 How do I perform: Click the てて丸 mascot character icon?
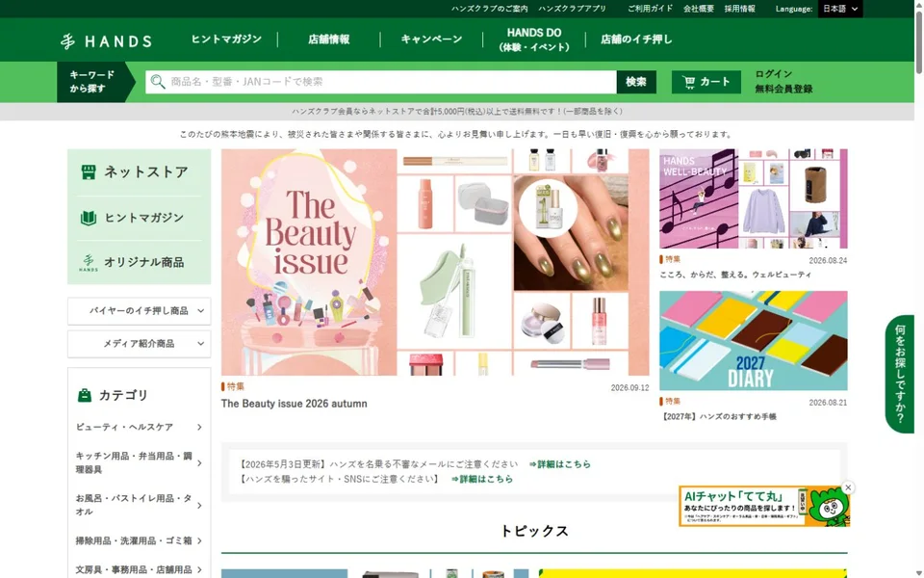pyautogui.click(x=829, y=506)
